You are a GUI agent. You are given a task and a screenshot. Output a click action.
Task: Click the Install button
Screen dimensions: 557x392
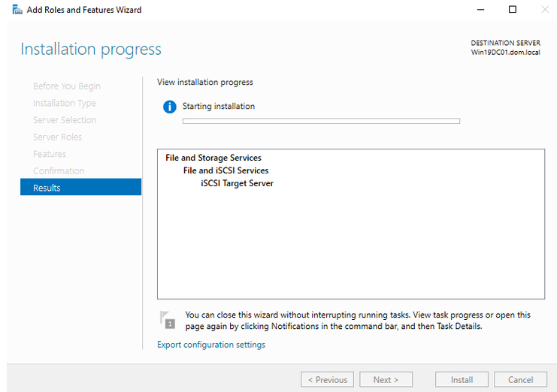[462, 380]
